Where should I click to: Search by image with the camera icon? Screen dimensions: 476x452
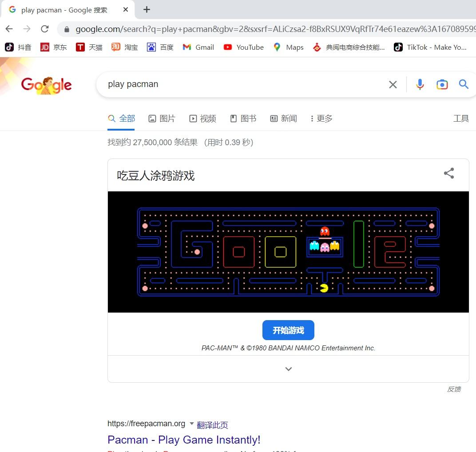click(442, 84)
